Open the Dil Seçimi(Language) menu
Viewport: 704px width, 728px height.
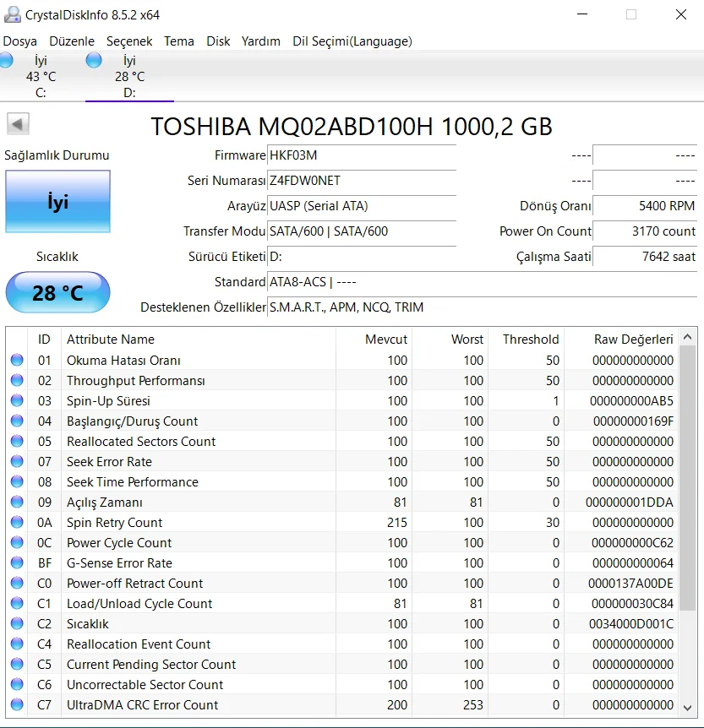(352, 41)
